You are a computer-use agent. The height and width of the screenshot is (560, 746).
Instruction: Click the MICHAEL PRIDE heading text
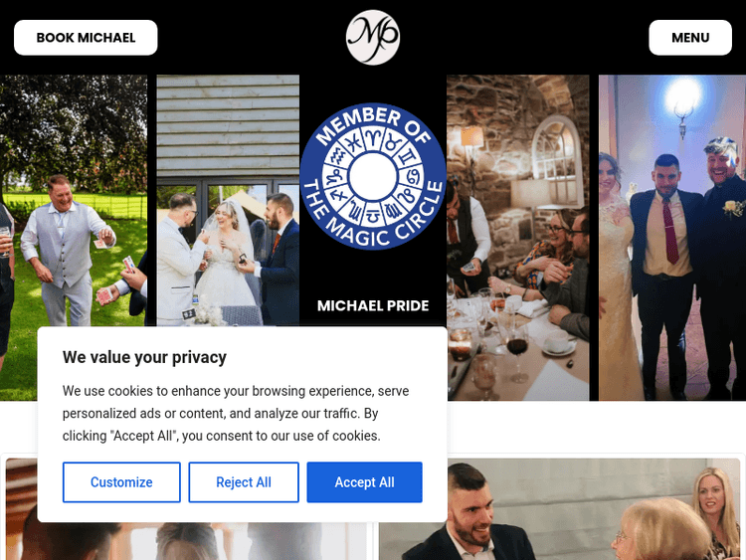tap(373, 305)
